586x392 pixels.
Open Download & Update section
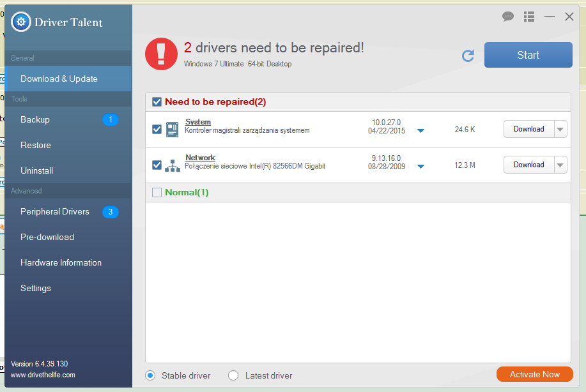coord(68,79)
